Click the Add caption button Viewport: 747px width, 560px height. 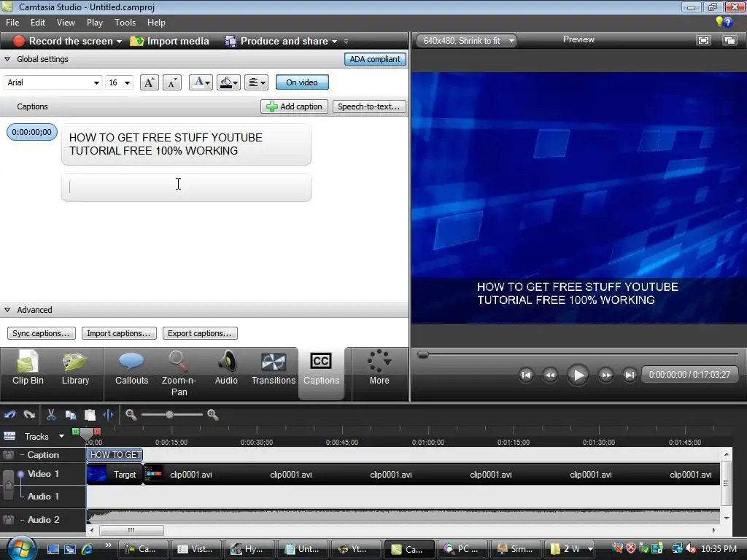point(294,106)
